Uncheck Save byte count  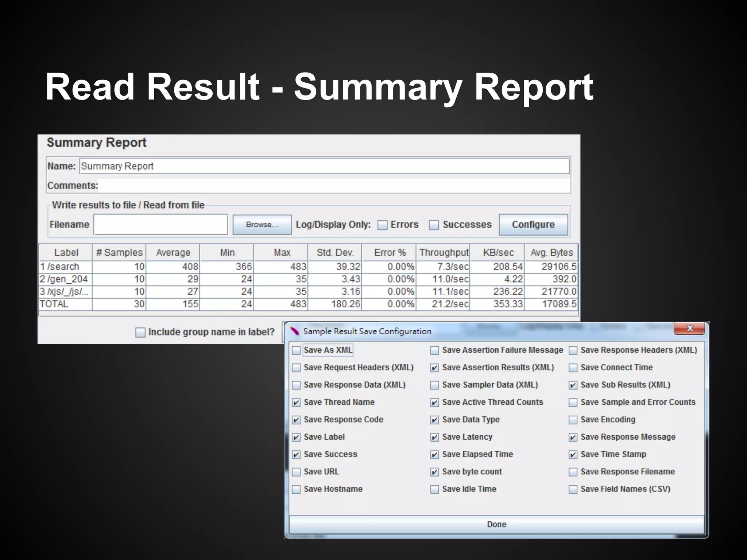tap(434, 472)
